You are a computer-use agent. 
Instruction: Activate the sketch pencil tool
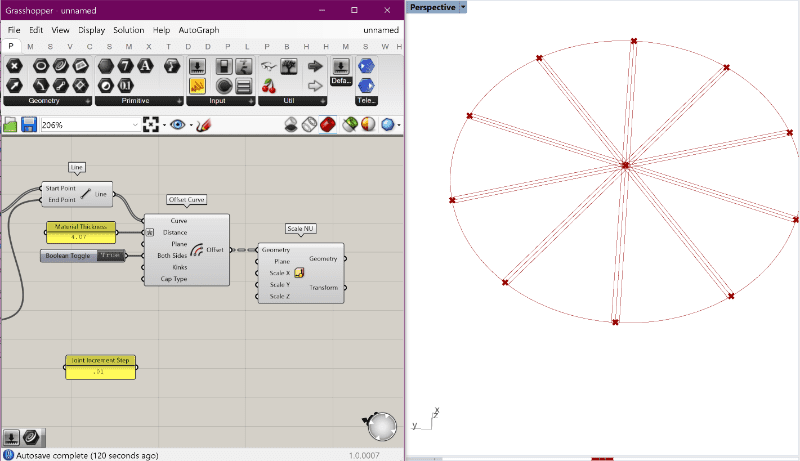click(203, 125)
